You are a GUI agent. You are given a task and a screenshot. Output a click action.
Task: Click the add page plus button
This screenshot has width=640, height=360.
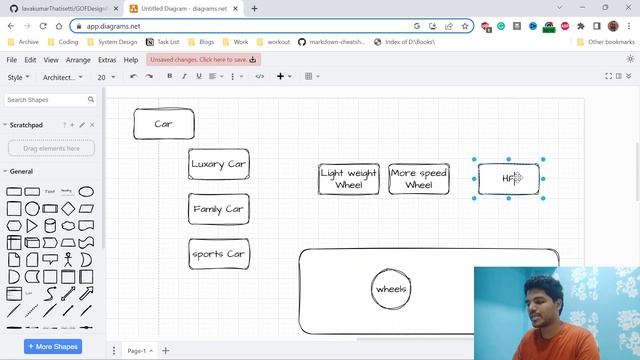pos(166,351)
